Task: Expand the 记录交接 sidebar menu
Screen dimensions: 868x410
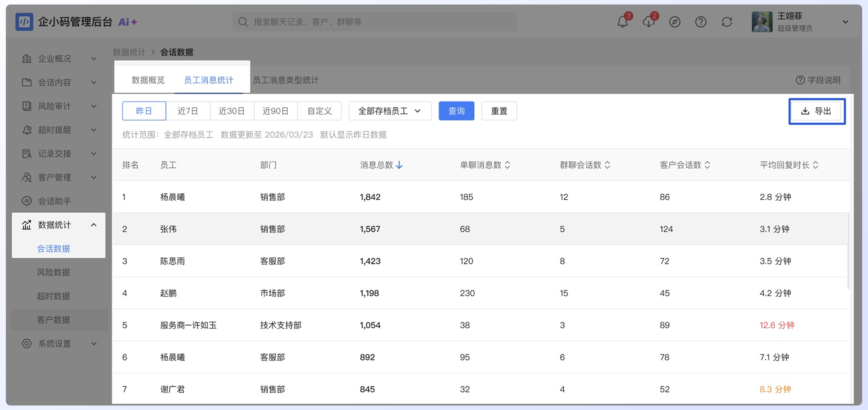Action: (59, 154)
